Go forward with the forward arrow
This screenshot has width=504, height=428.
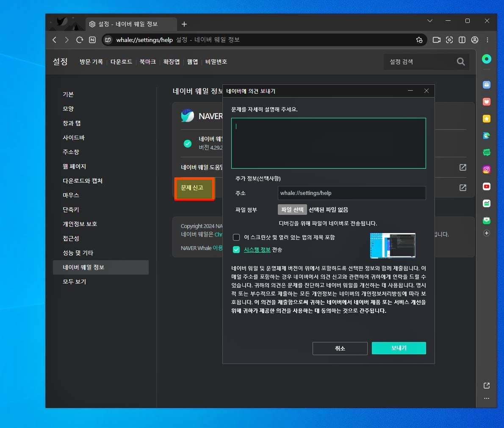tap(66, 40)
